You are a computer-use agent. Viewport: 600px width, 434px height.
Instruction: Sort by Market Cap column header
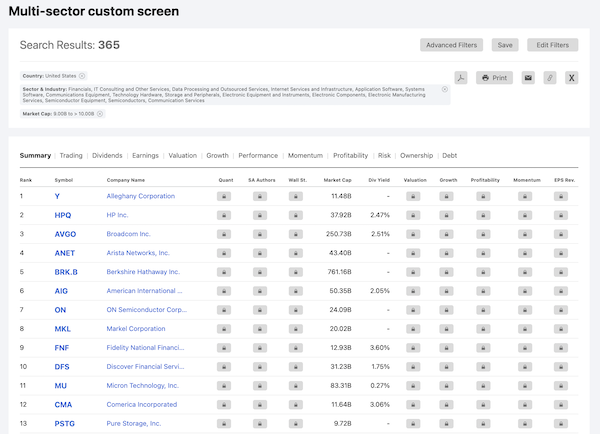[x=338, y=180]
